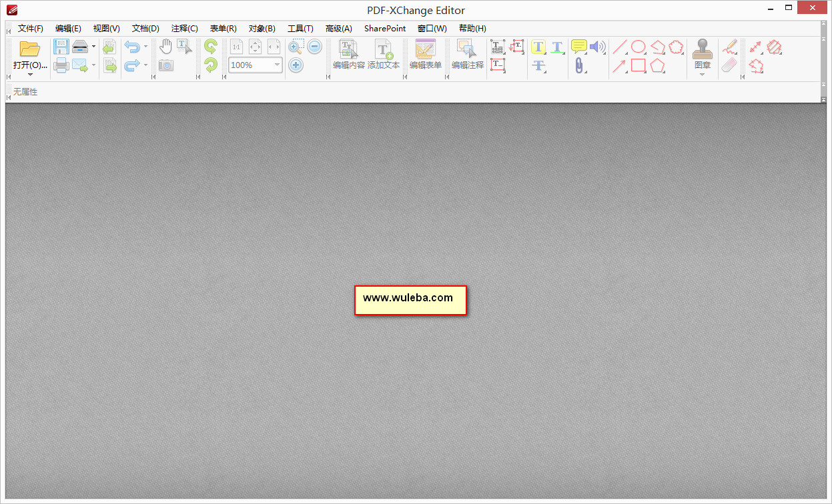Image resolution: width=832 pixels, height=504 pixels.
Task: Select the Callout tool with red arrow
Action: click(x=517, y=47)
